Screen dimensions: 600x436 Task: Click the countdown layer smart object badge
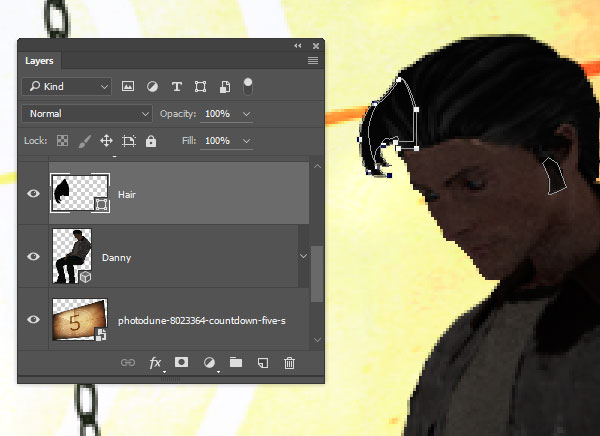coord(101,334)
